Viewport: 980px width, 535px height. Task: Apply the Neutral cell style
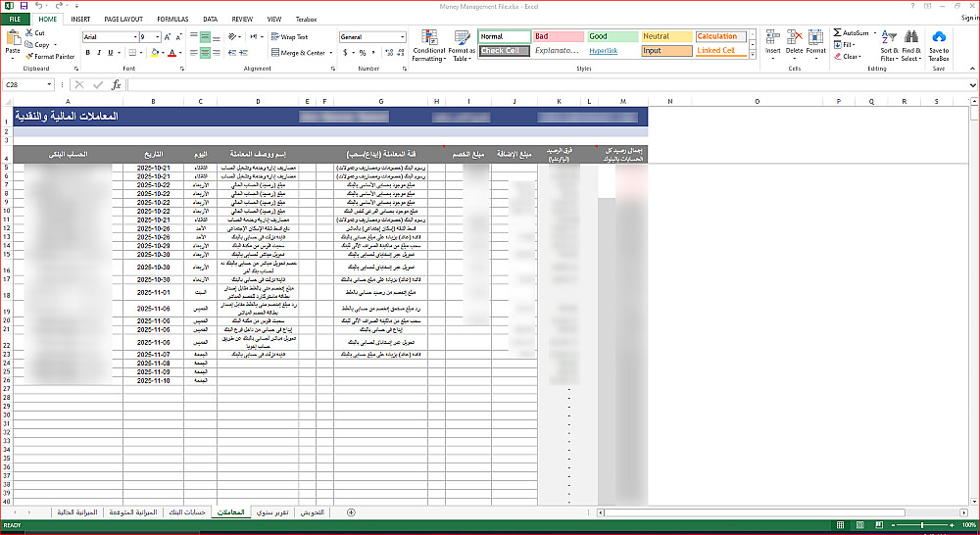coord(666,37)
